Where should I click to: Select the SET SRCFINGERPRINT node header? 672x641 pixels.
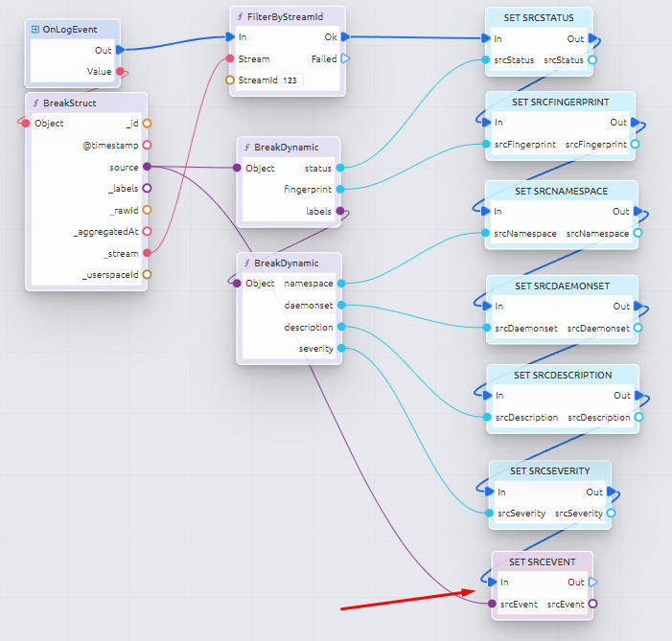pyautogui.click(x=561, y=102)
